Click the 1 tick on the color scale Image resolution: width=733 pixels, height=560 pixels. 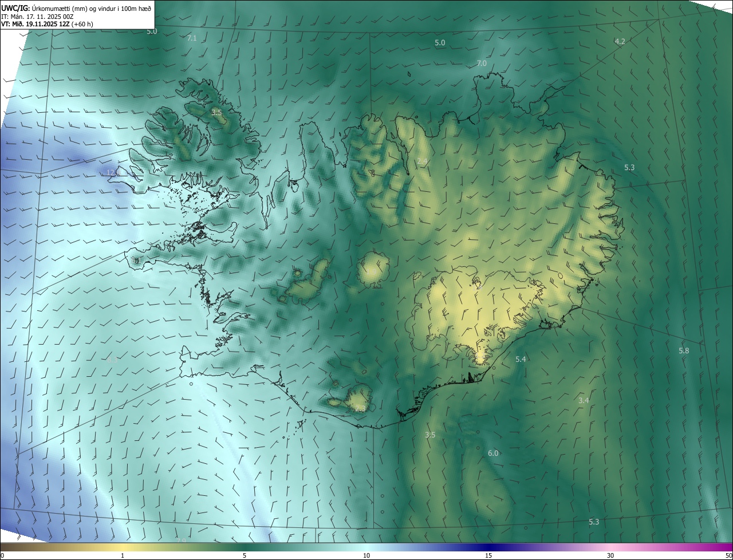point(123,556)
